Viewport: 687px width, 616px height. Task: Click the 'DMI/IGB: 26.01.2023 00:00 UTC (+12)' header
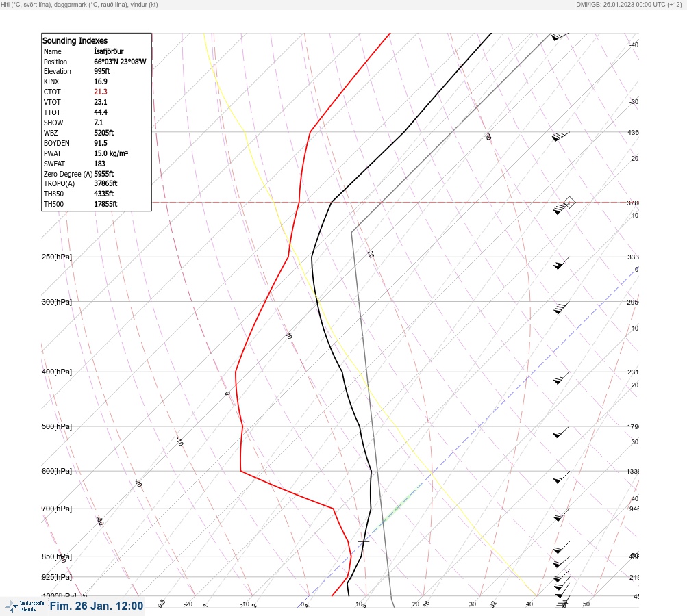[629, 5]
